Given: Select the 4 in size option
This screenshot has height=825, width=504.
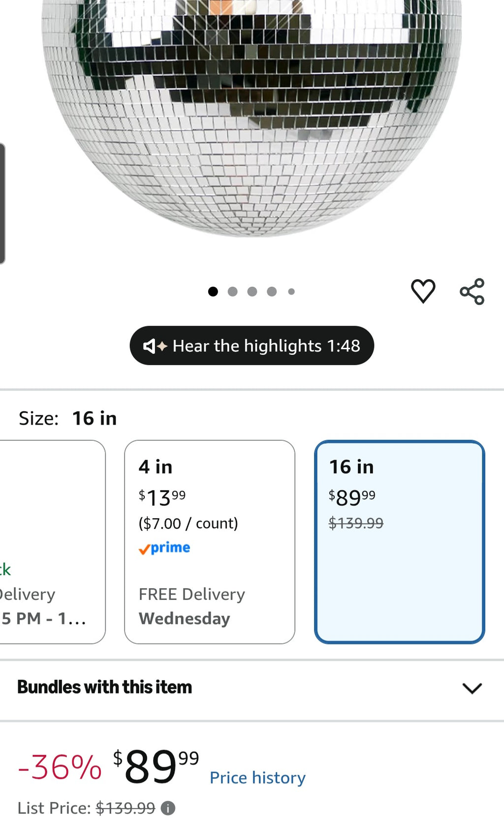Looking at the screenshot, I should click(210, 542).
